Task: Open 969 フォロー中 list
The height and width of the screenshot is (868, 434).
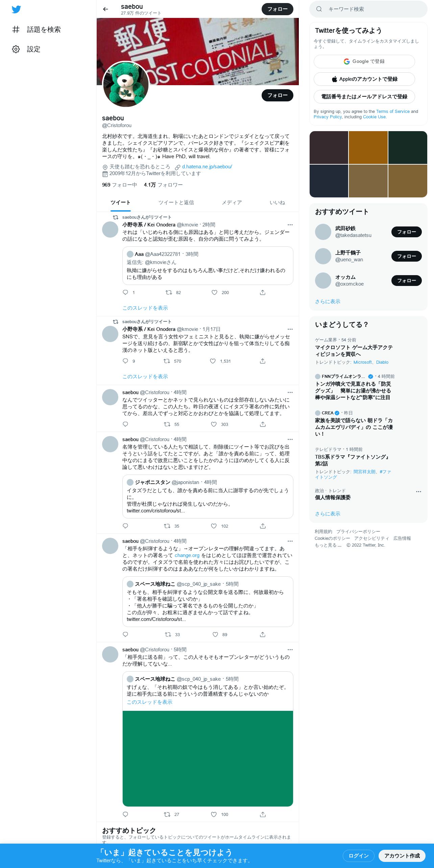Action: 119,185
